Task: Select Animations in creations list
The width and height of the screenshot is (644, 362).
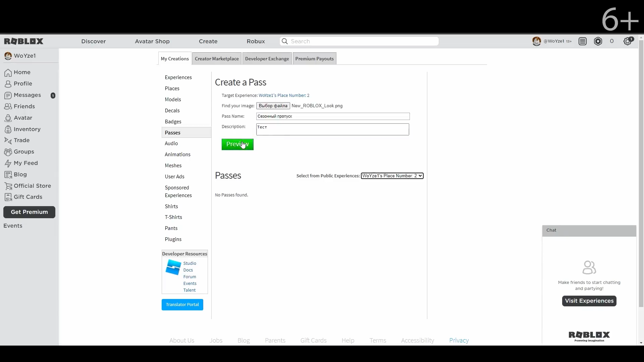Action: [x=178, y=155]
